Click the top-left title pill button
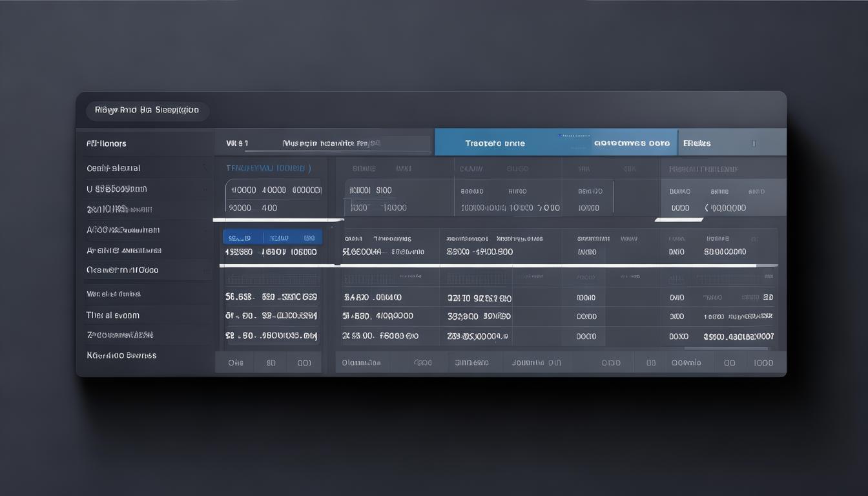The height and width of the screenshot is (496, 868). (147, 110)
